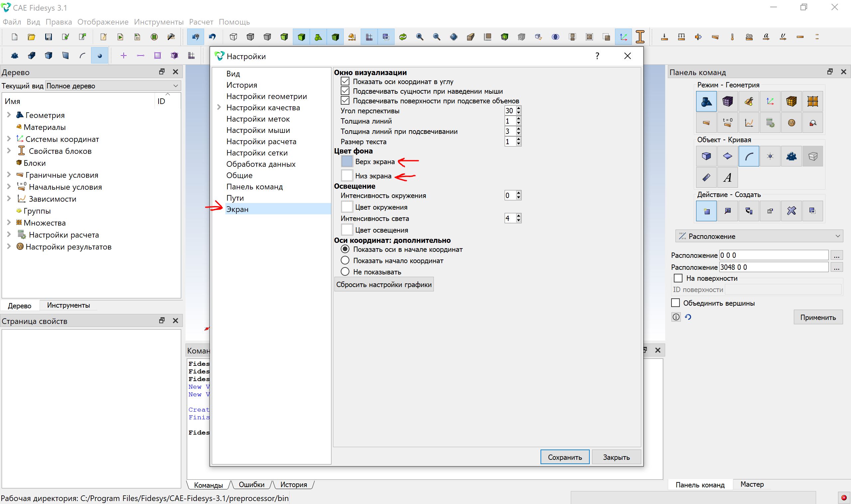Screen dimensions: 851x504
Task: Click the blue reset arrow near info icon
Action: point(688,317)
